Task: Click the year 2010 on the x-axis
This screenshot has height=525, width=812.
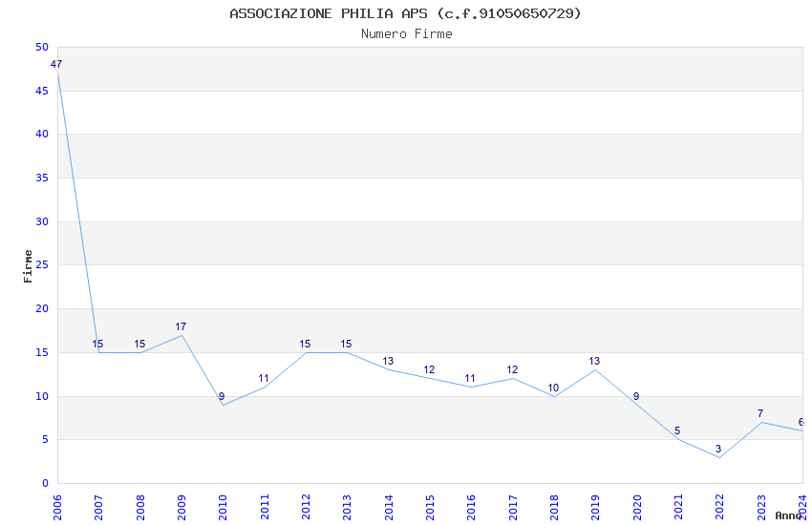Action: tap(223, 508)
